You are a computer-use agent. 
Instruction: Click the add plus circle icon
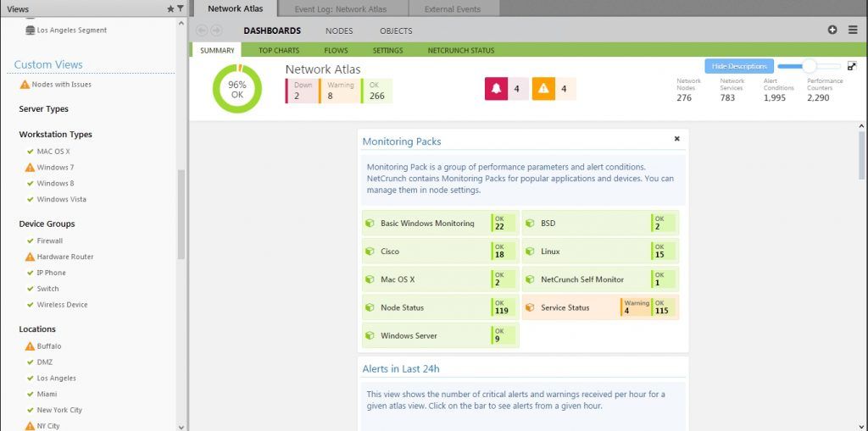click(832, 30)
